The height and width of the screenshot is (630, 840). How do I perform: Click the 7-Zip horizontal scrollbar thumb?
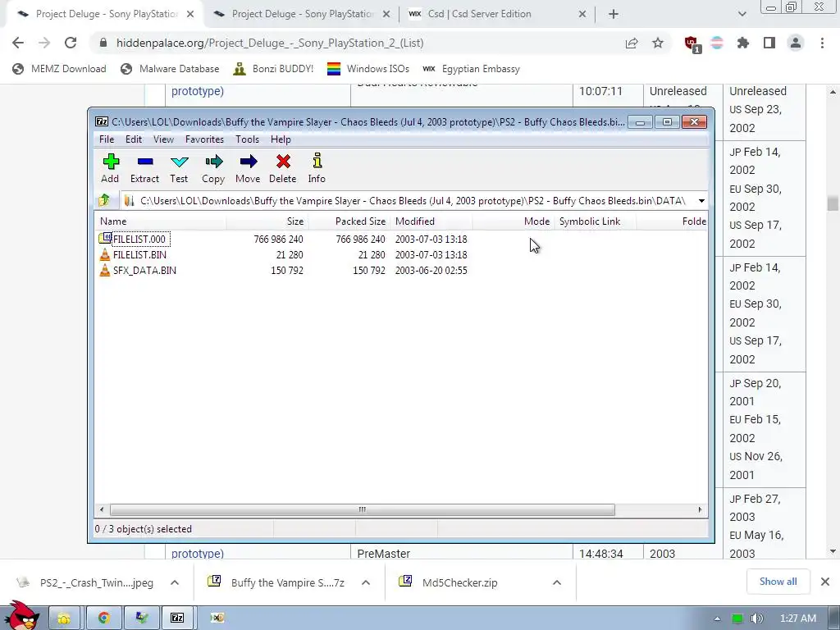pos(362,509)
